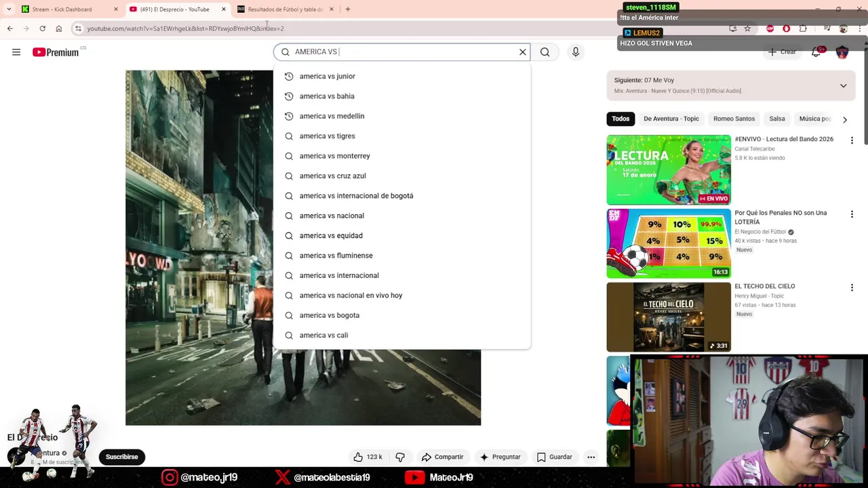The height and width of the screenshot is (488, 868).
Task: Open more actions ellipsis below video
Action: click(x=591, y=457)
